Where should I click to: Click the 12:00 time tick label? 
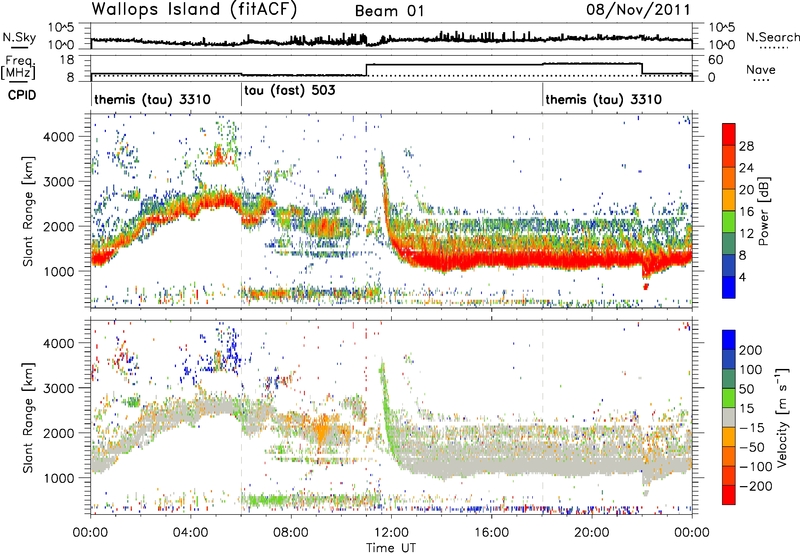coord(391,533)
